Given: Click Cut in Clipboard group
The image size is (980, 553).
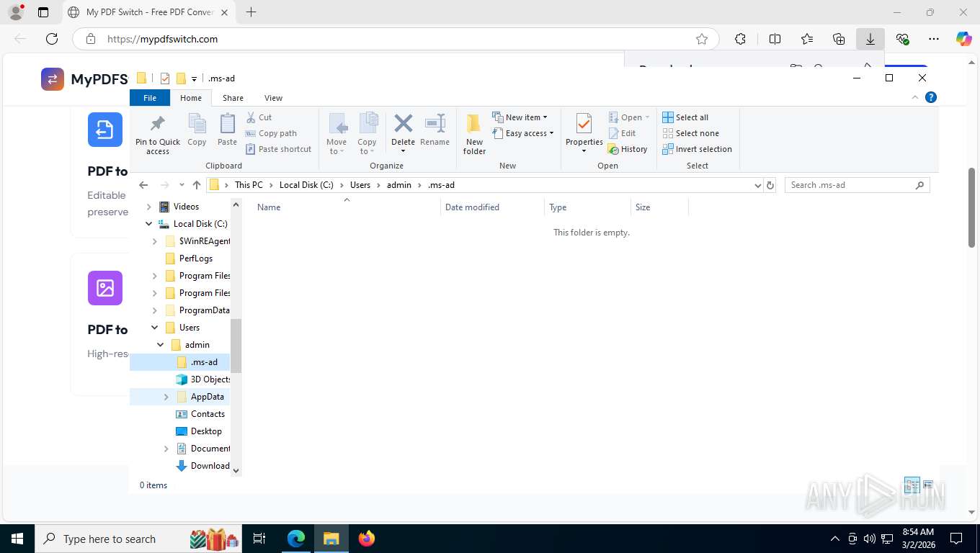Looking at the screenshot, I should (x=259, y=117).
